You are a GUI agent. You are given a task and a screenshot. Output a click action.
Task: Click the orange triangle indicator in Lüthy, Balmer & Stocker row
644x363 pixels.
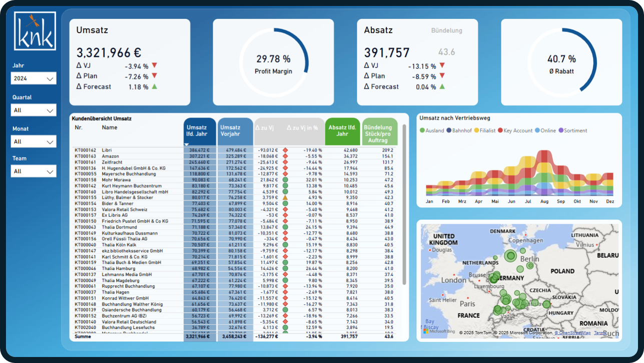[x=285, y=197]
